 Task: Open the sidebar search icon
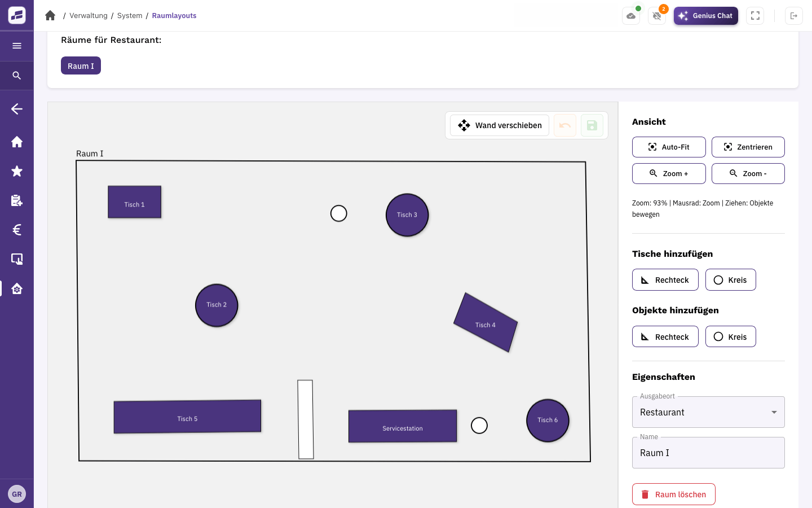17,76
